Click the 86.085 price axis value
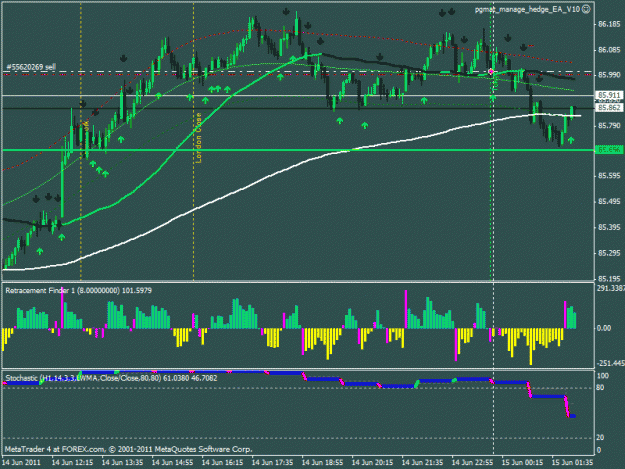This screenshot has height=469, width=625. 609,50
